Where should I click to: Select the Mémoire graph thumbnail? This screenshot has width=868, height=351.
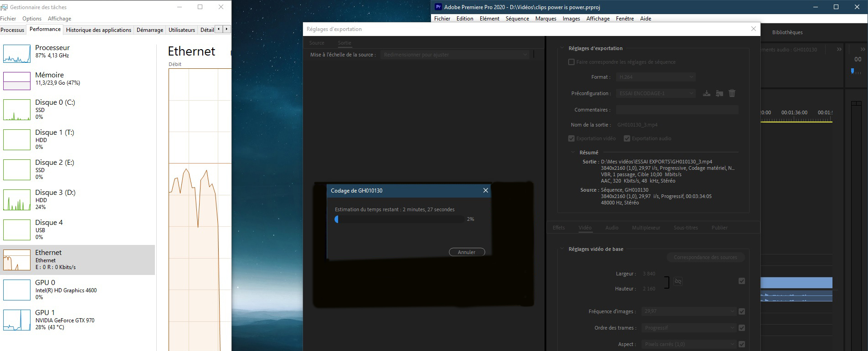(17, 81)
